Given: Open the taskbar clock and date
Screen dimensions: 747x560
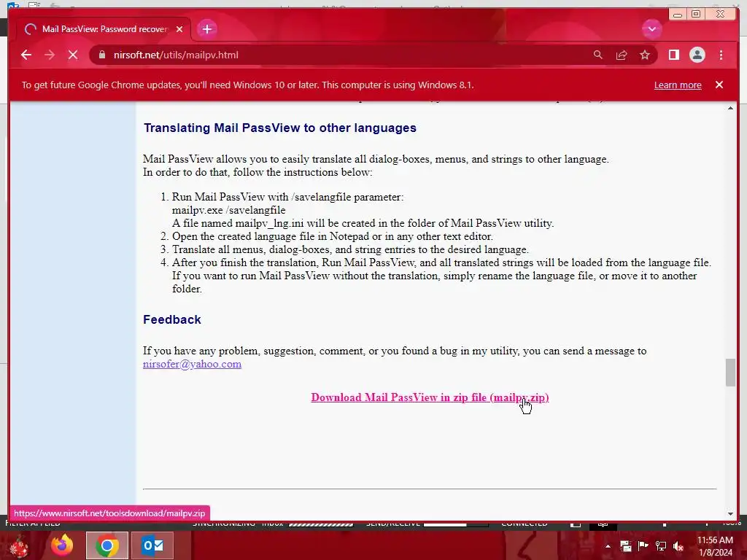Looking at the screenshot, I should point(715,546).
